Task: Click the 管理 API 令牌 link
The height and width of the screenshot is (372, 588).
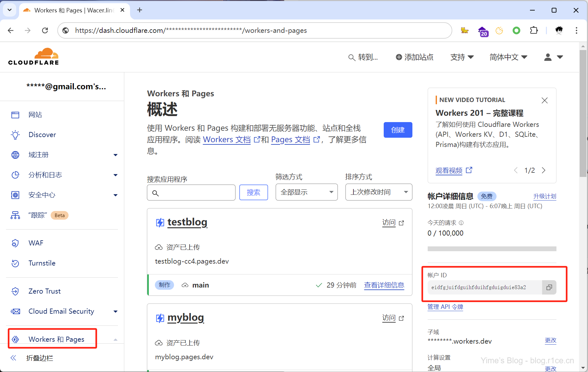Action: (445, 307)
